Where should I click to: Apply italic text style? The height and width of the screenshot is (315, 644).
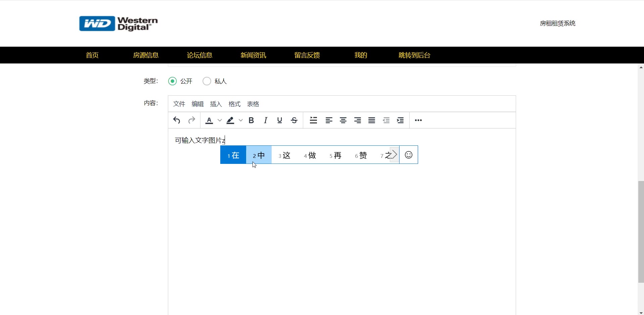pos(266,120)
